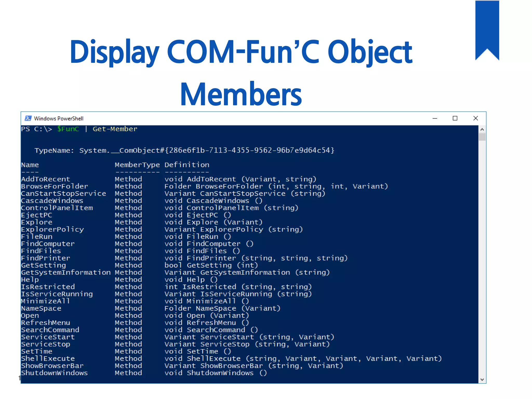This screenshot has height=399, width=532.
Task: Click the SearchCommand name entry
Action: 50,330
